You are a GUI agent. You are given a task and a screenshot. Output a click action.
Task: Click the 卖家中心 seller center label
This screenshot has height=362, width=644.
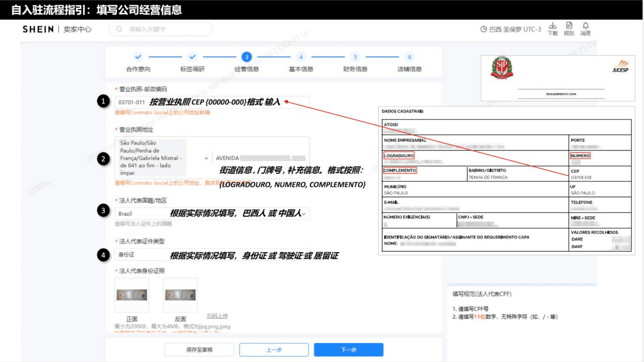tap(77, 29)
